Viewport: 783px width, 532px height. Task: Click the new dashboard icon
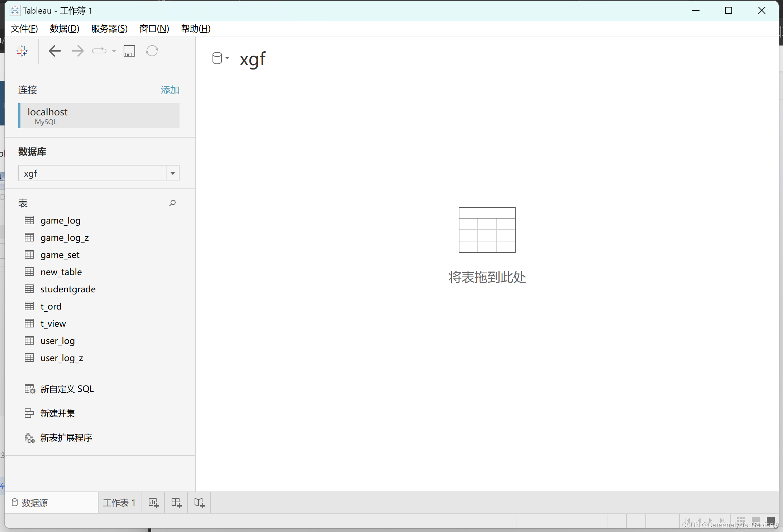click(176, 503)
